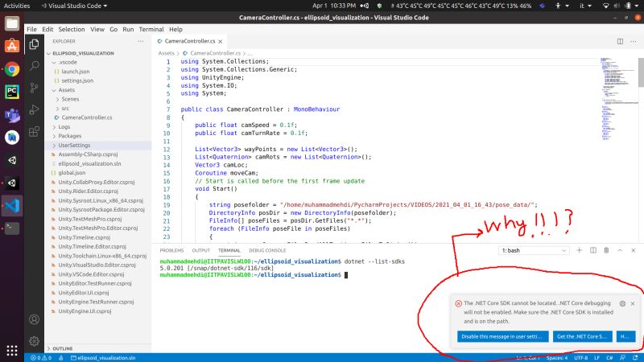Maximize the terminal panel size

(620, 250)
